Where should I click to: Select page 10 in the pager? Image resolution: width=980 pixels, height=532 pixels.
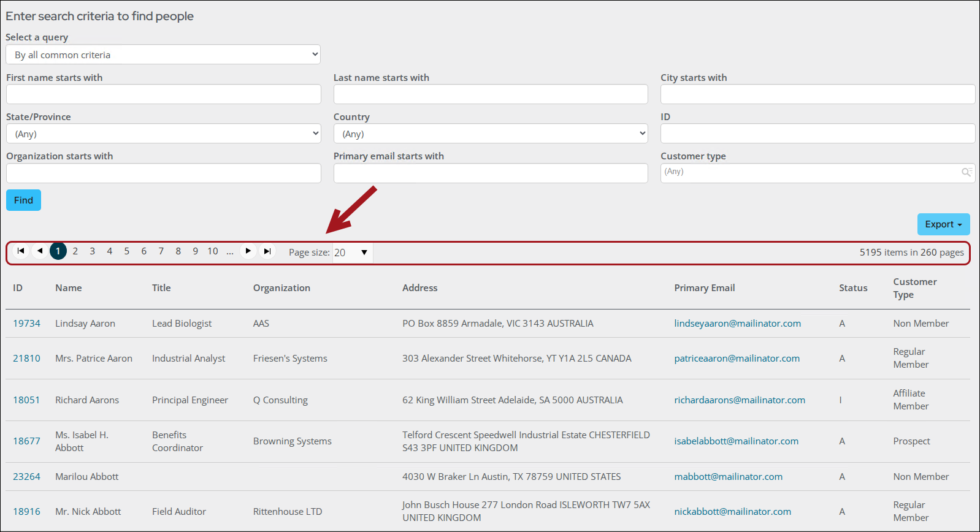[x=212, y=251]
